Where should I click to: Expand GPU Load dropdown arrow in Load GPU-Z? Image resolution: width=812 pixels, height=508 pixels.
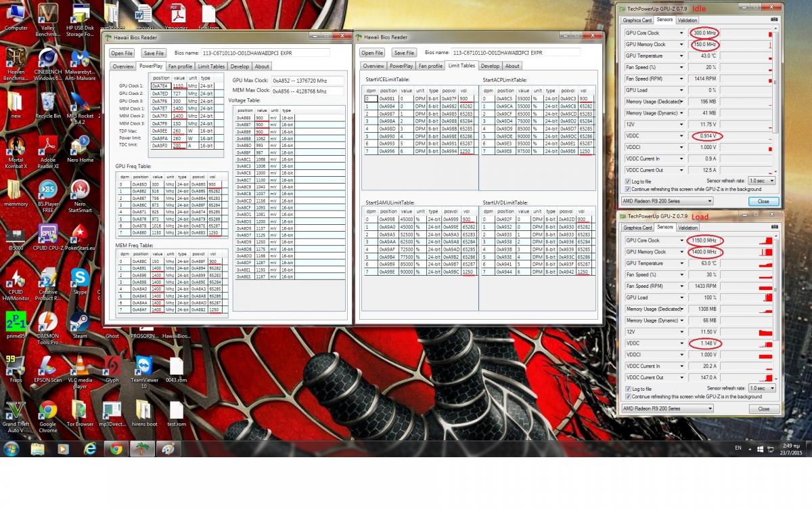683,297
